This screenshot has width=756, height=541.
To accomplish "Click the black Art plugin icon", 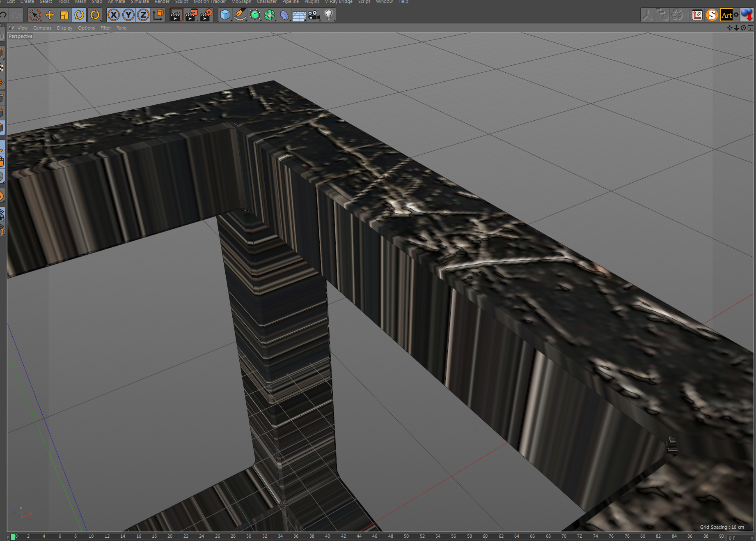I will (726, 15).
